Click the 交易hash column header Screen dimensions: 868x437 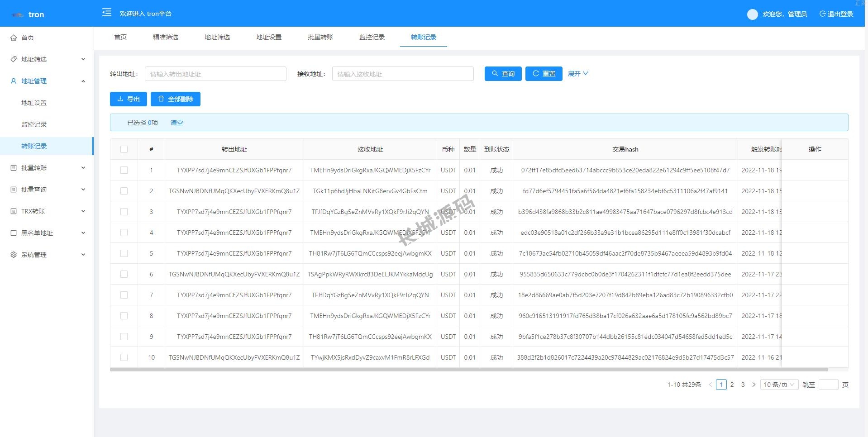(625, 149)
